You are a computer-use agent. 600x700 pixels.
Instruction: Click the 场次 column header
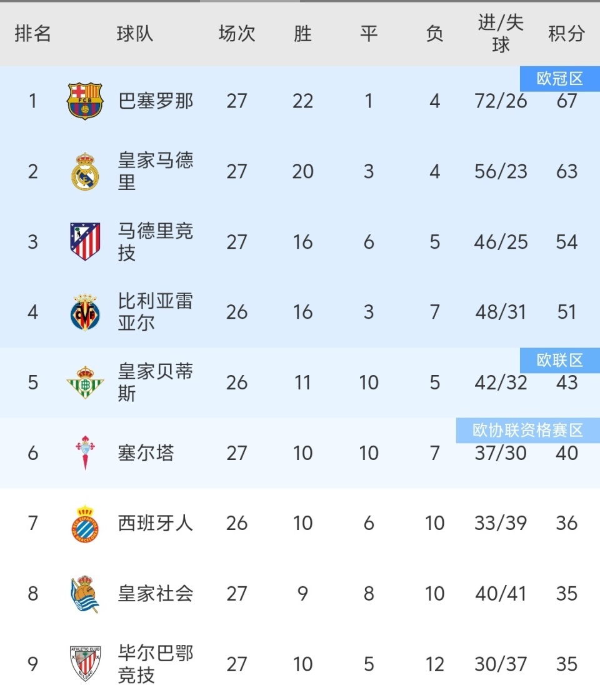(237, 34)
